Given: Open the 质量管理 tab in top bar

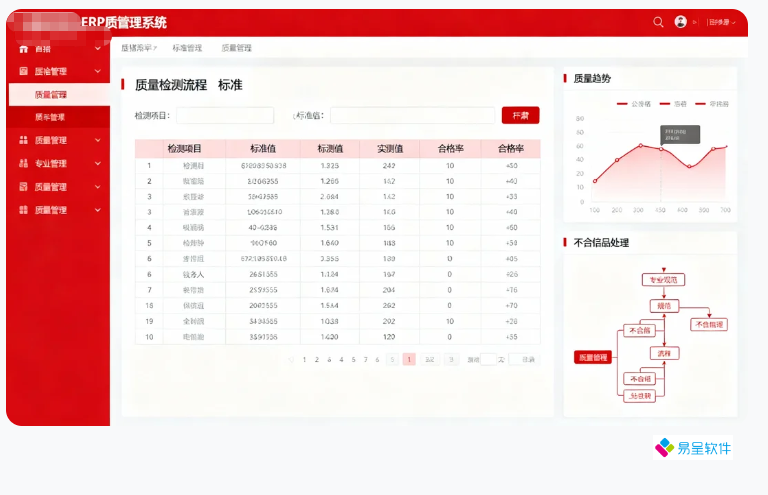Looking at the screenshot, I should tap(236, 48).
